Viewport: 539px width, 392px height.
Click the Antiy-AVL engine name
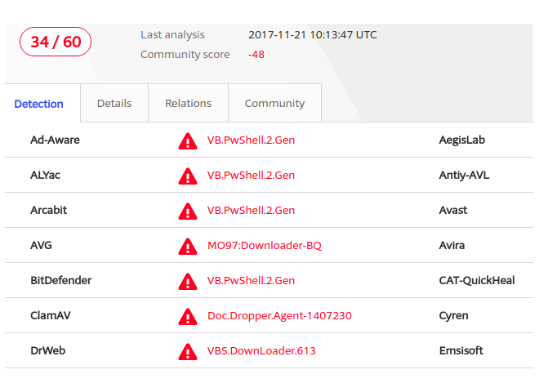pos(464,175)
